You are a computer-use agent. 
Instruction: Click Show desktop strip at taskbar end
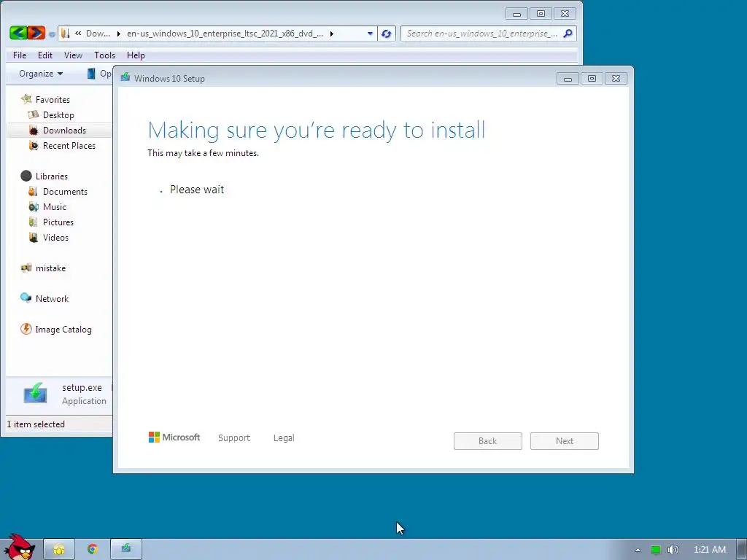(742, 549)
